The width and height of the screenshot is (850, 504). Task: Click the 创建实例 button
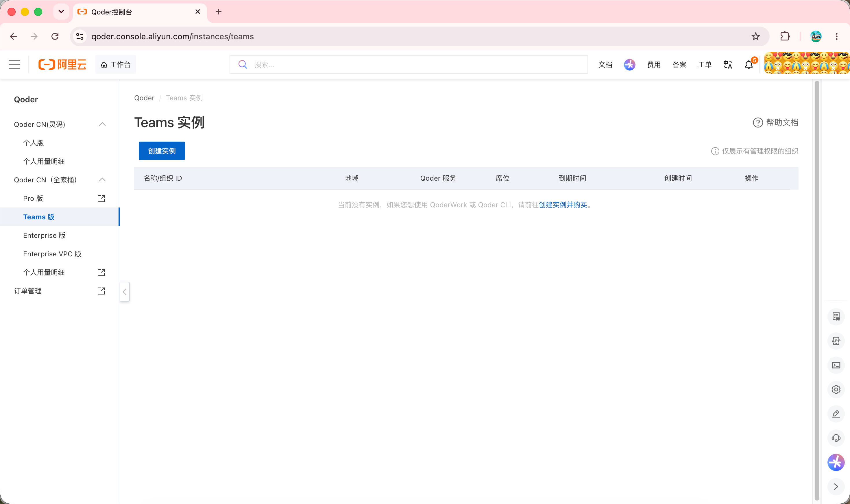(x=162, y=151)
